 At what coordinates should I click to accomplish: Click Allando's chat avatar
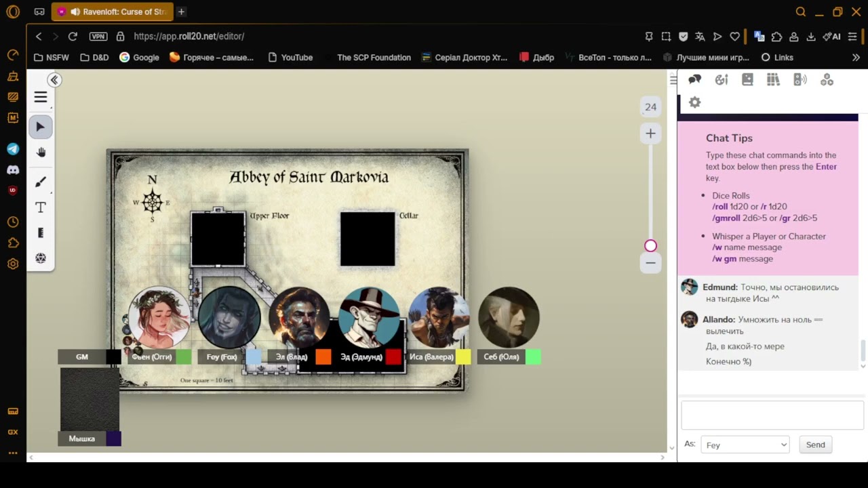pos(690,319)
